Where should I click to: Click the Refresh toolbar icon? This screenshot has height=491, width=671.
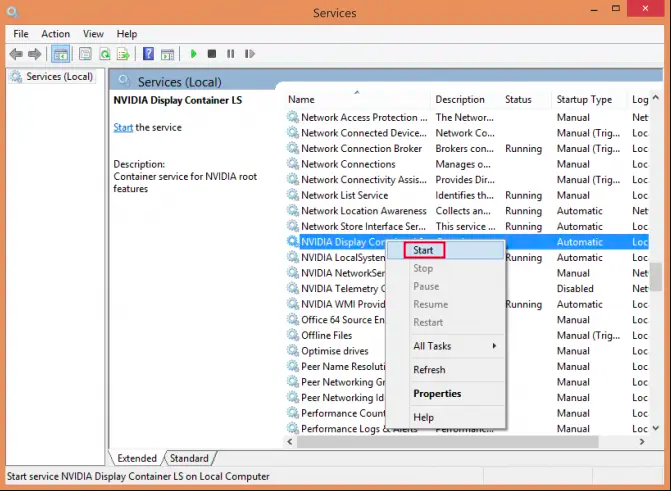tap(104, 54)
